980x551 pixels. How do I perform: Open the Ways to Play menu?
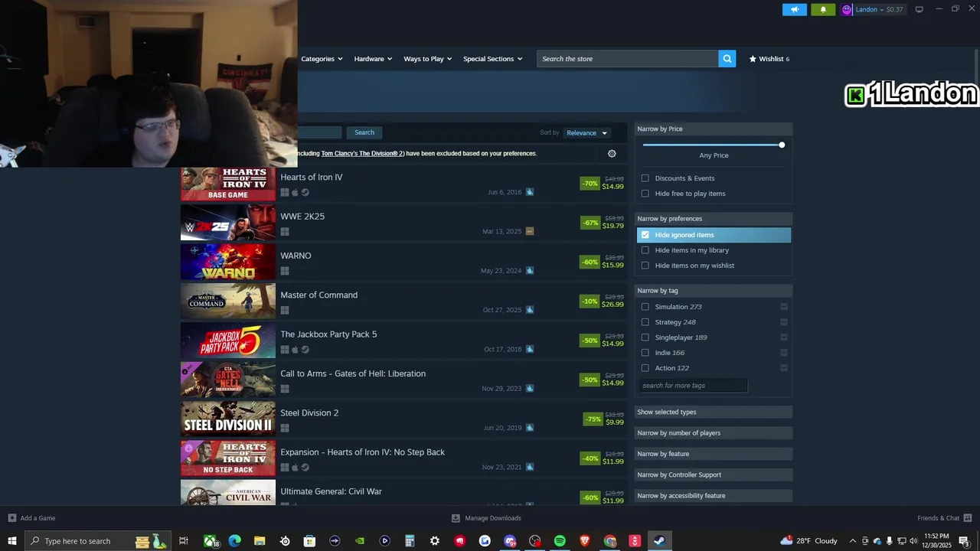tap(428, 59)
